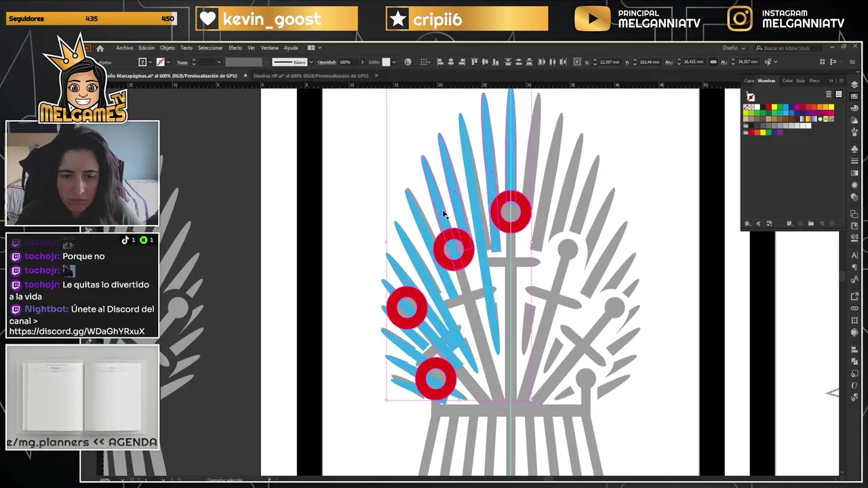Go to Illustrator Home screen icon
This screenshot has height=488, width=868.
100,48
